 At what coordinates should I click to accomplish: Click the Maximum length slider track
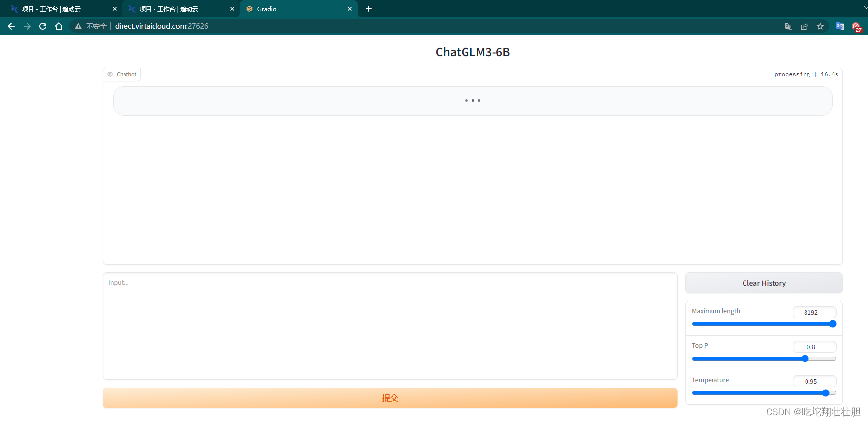[x=764, y=324]
